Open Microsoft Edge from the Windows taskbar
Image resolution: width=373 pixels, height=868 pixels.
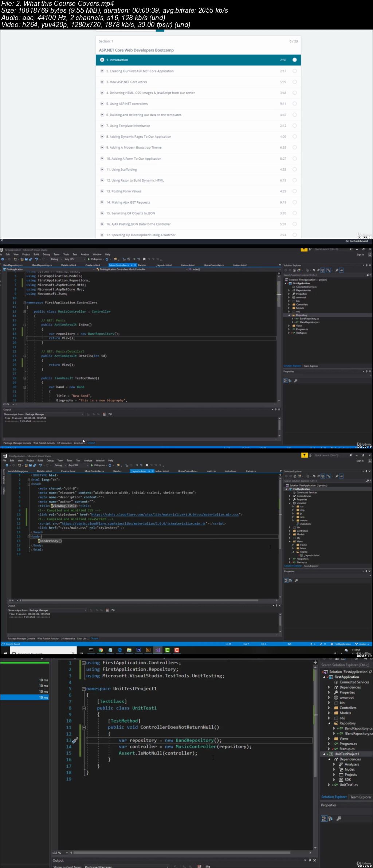tap(120, 650)
